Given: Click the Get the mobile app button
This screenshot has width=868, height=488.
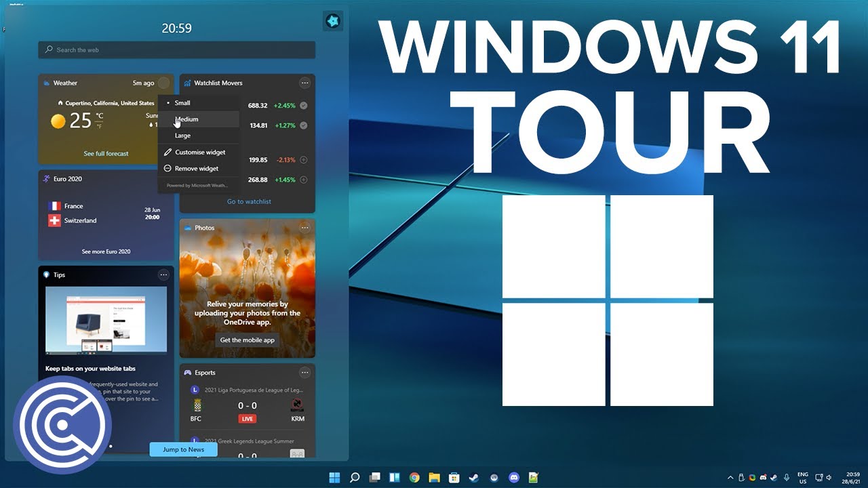Looking at the screenshot, I should [248, 340].
